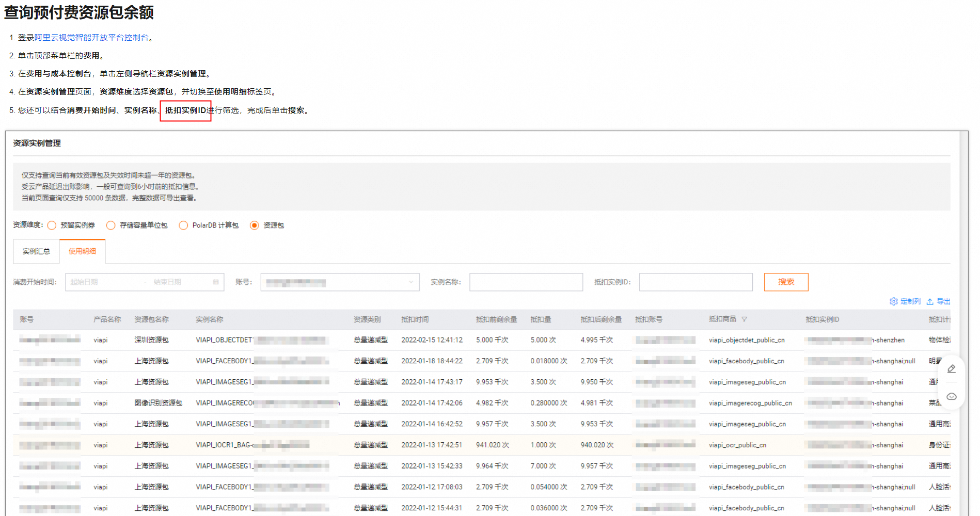
Task: Click the 抵扣实例ID column header
Action: point(823,319)
